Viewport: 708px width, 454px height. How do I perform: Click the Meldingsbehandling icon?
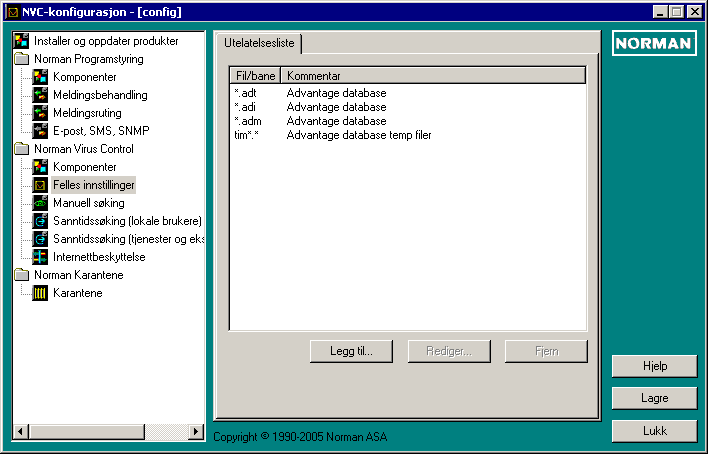40,95
